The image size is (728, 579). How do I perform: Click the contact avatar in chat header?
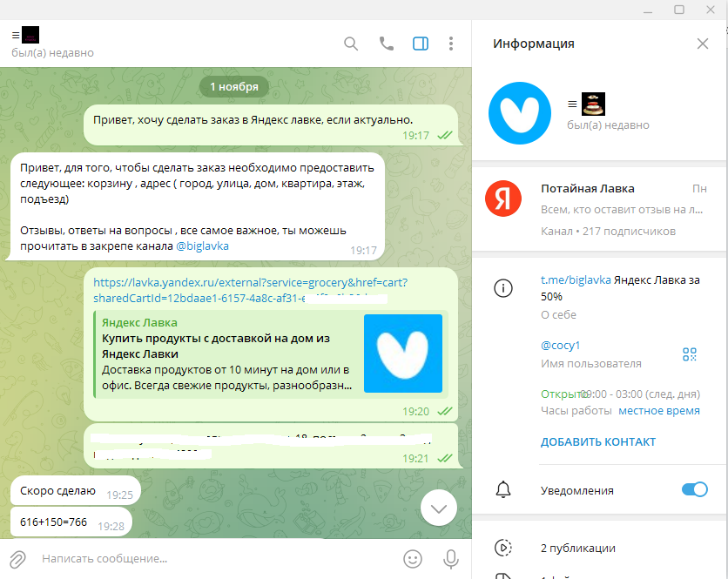(30, 35)
